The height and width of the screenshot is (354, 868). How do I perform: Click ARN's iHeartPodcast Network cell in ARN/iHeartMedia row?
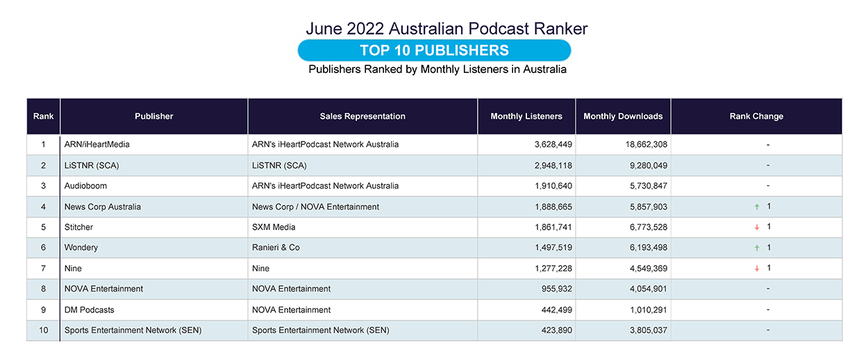coord(362,144)
